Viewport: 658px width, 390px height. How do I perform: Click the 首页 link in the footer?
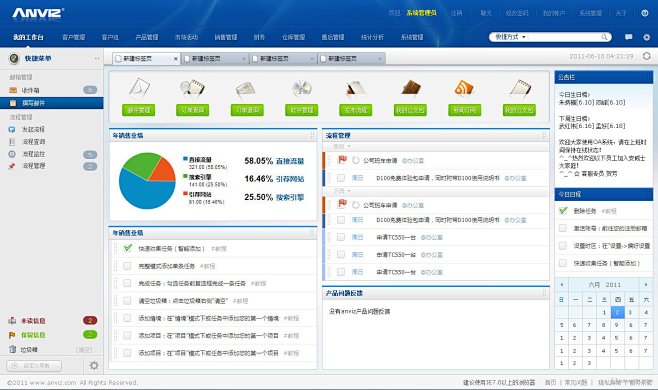(550, 382)
